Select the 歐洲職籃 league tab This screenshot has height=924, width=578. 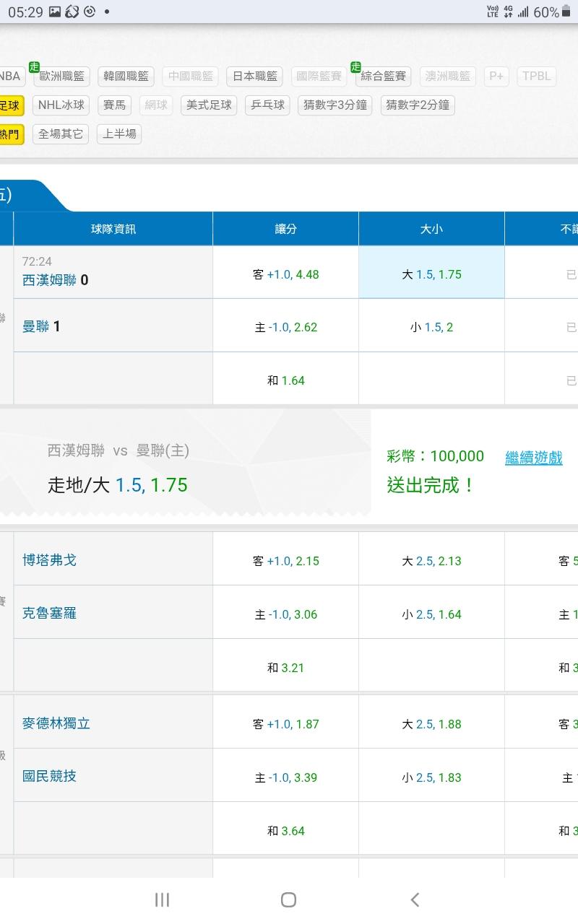tap(61, 76)
